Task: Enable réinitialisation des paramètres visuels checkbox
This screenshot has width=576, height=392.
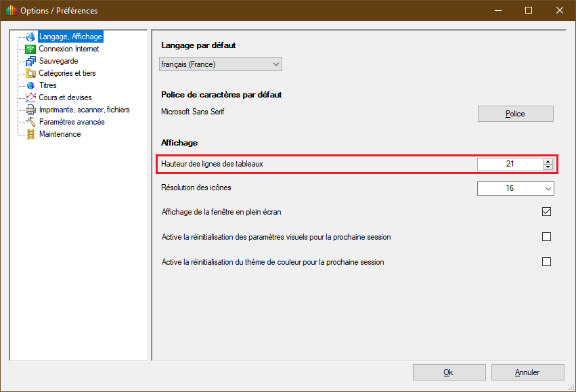Action: pyautogui.click(x=546, y=237)
